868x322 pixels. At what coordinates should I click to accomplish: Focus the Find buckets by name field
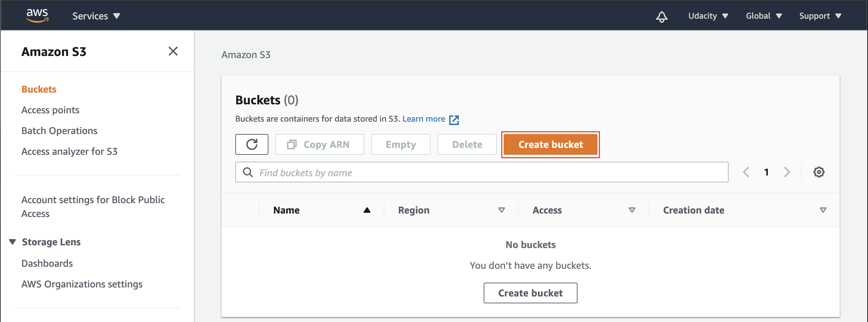[482, 172]
